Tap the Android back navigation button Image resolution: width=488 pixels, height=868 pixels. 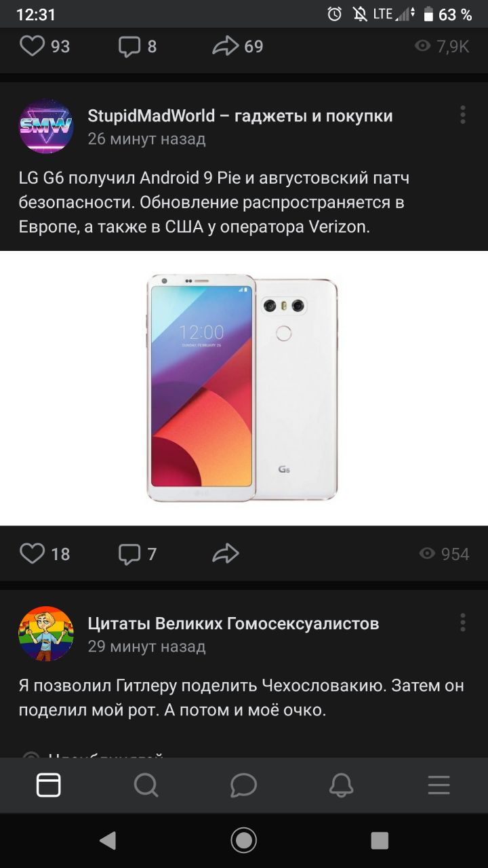click(107, 841)
